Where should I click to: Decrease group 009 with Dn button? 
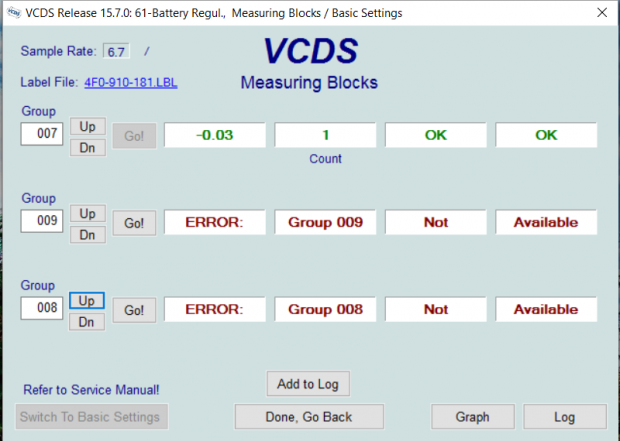87,235
